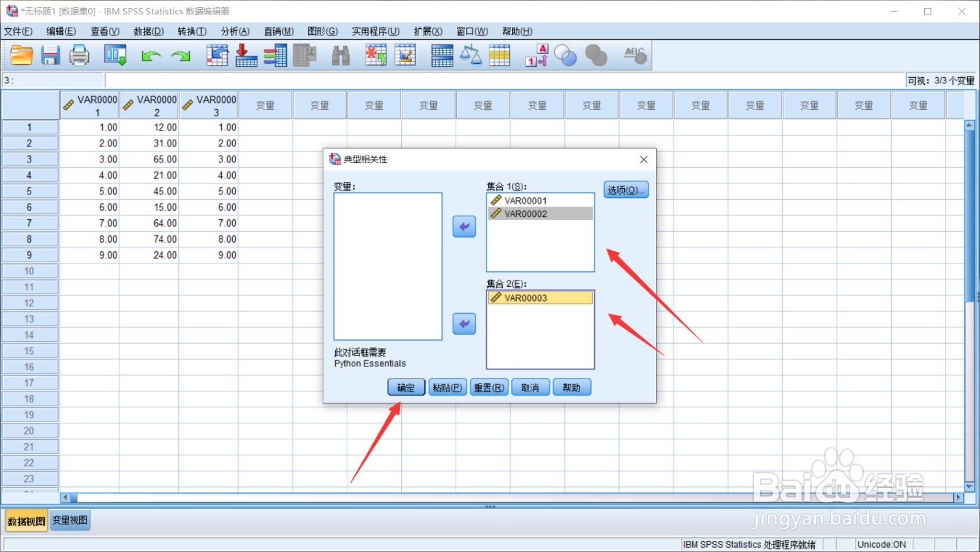Select VAR00002 in the Set 1 list
This screenshot has width=980, height=552.
(x=540, y=213)
